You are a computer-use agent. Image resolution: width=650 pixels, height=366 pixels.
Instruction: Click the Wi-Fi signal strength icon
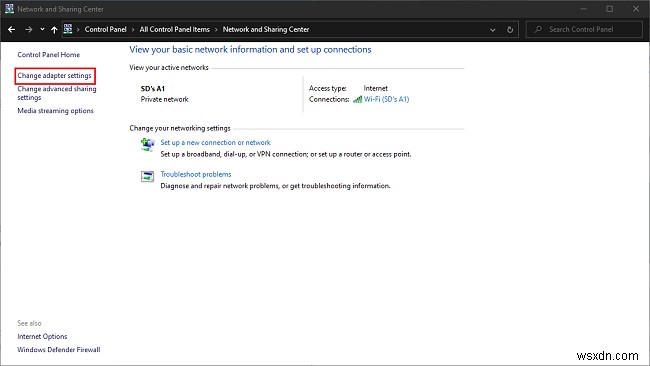[x=357, y=99]
